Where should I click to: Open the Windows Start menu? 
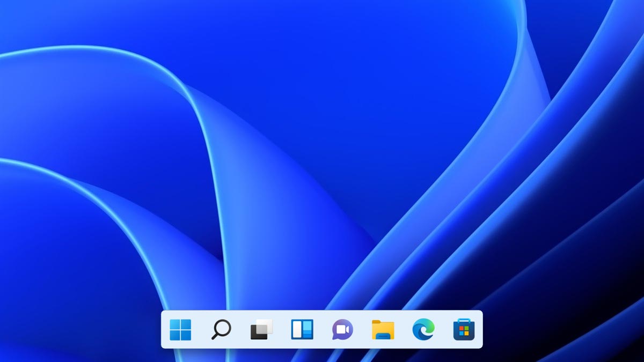pos(180,329)
